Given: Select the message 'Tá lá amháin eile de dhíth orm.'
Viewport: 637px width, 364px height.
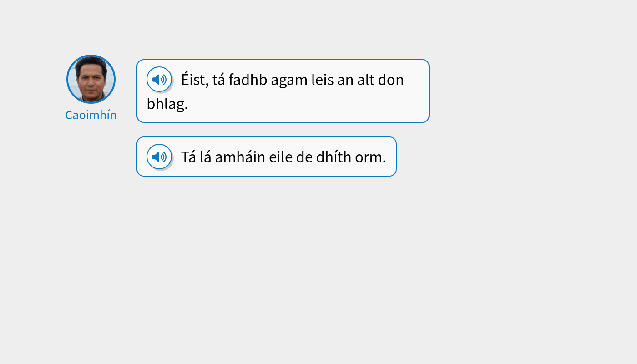Looking at the screenshot, I should 266,157.
